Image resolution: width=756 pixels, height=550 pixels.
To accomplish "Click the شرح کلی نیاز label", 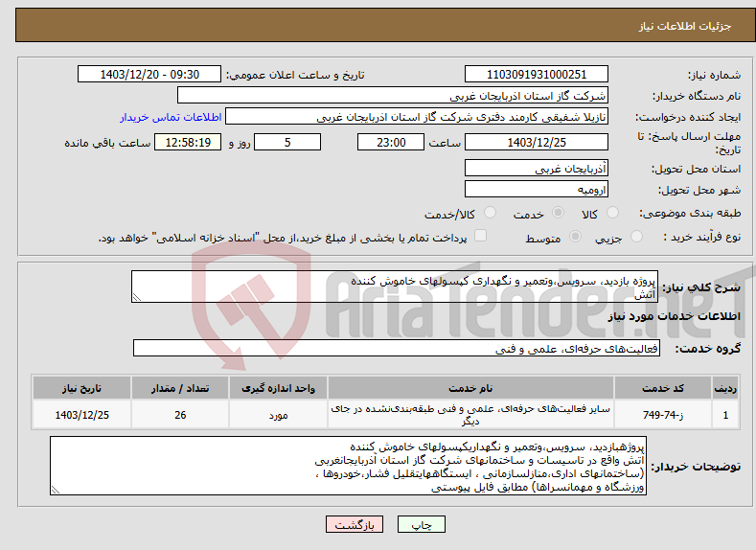I will click(701, 287).
